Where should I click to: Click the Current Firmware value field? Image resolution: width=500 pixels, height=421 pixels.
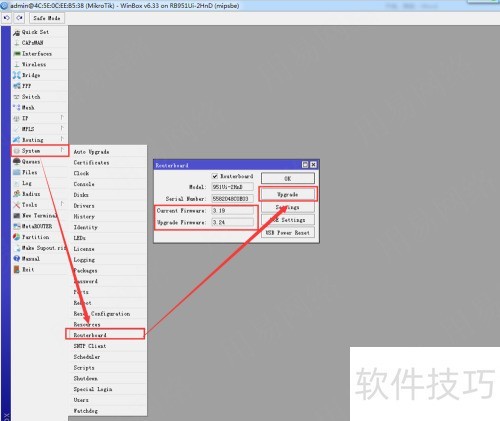click(232, 211)
